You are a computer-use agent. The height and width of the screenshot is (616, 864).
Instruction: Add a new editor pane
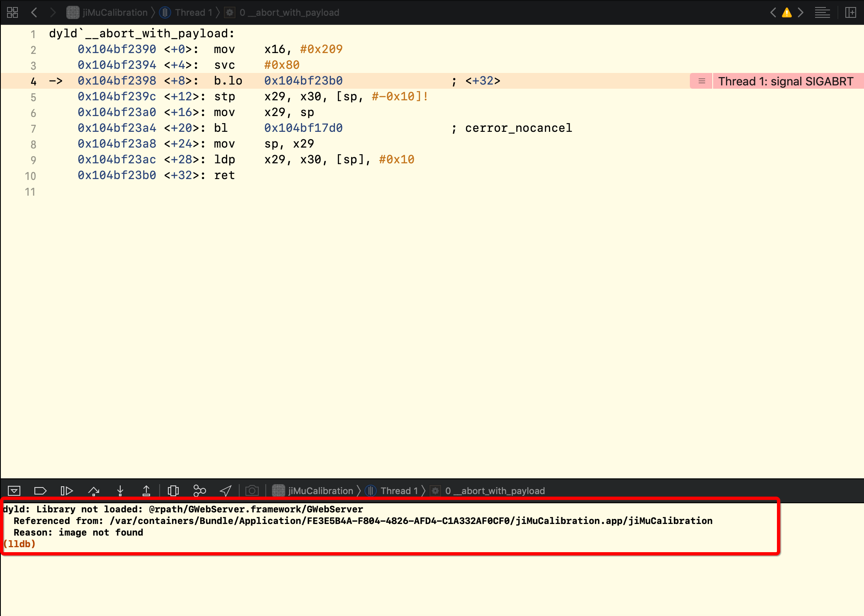tap(851, 12)
